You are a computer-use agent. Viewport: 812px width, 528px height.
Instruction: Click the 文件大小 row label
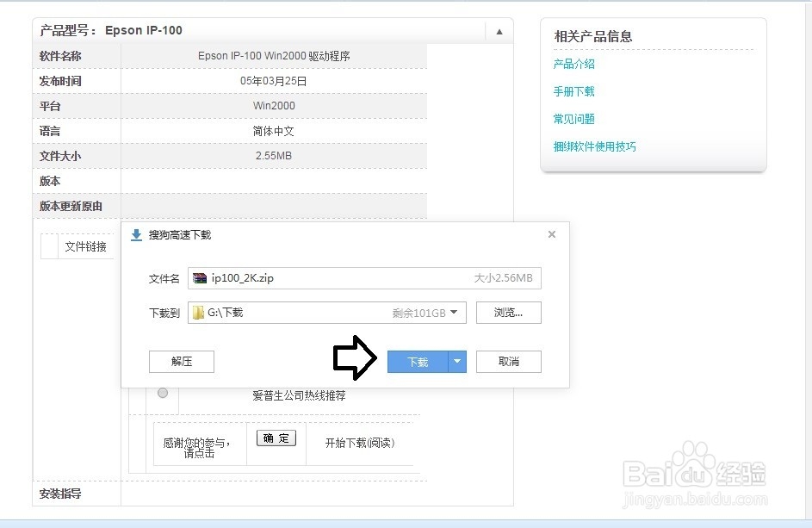(x=60, y=156)
